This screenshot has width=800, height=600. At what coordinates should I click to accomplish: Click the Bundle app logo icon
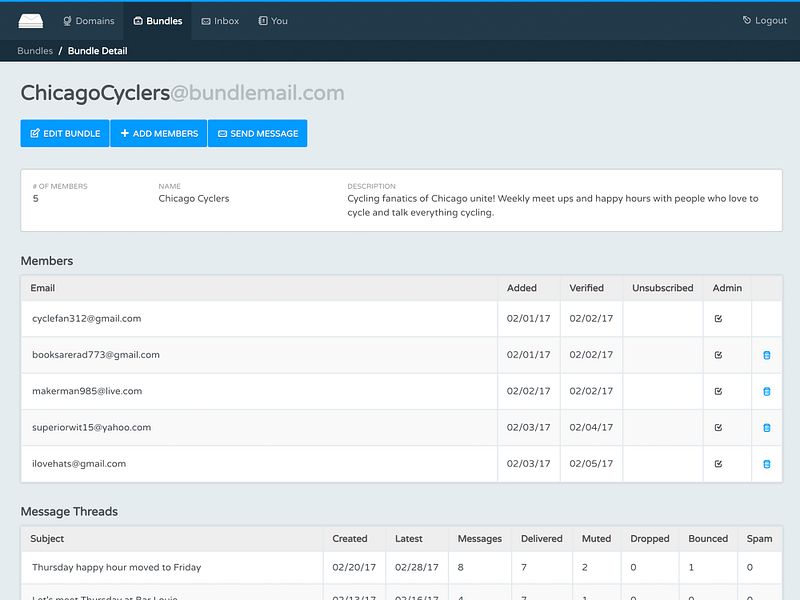(x=31, y=21)
